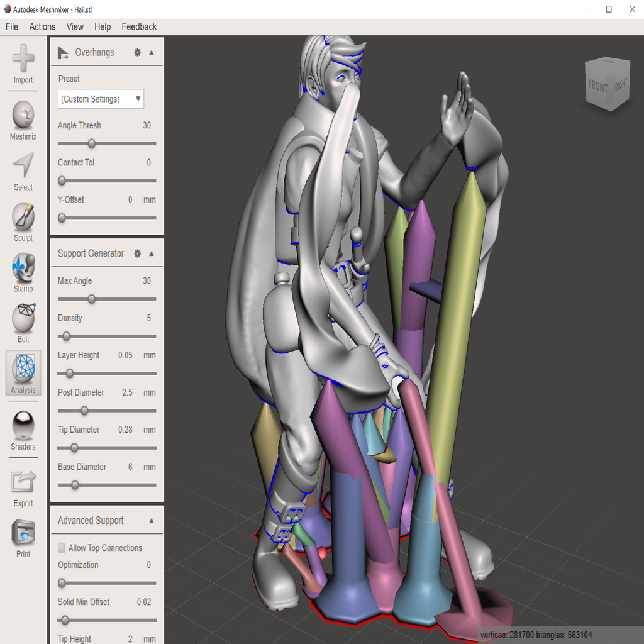Select the Analysis tool
This screenshot has height=644, width=644.
tap(23, 372)
